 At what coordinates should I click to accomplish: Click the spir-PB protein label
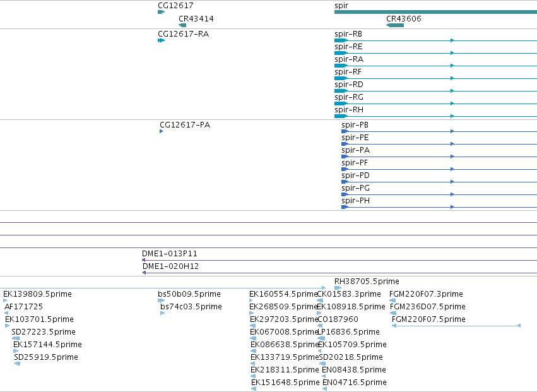(355, 125)
